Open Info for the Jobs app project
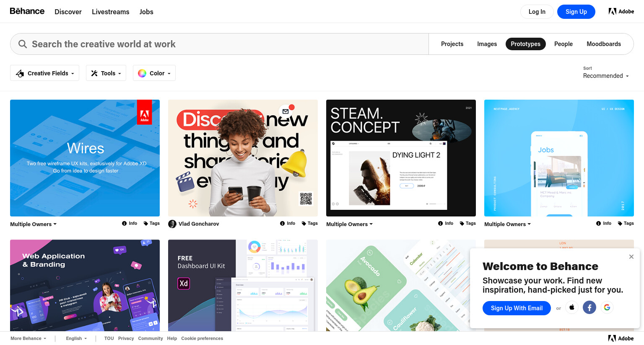The width and height of the screenshot is (644, 345). 604,224
